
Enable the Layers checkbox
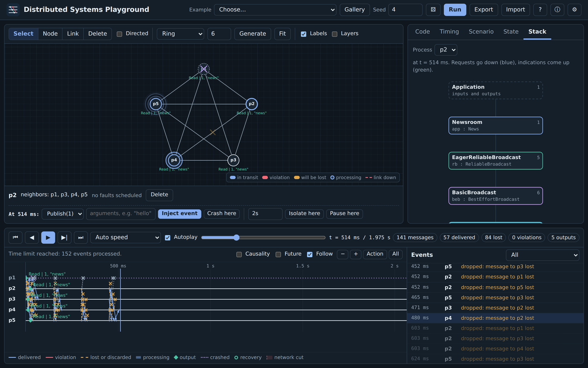tap(334, 34)
